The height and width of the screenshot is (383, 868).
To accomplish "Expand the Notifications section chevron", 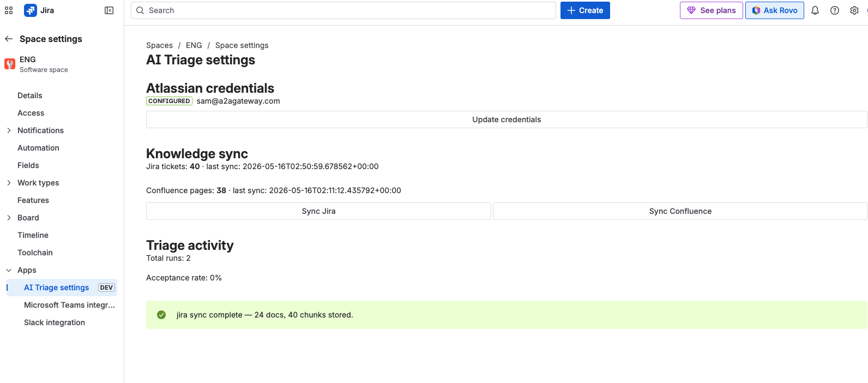I will click(x=9, y=130).
